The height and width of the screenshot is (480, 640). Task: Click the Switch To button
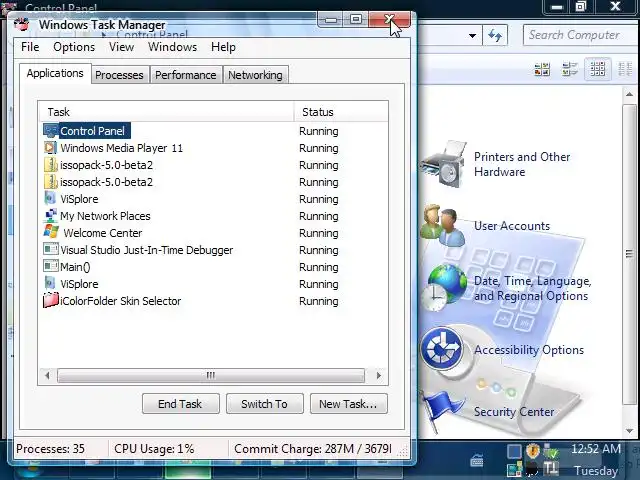264,404
